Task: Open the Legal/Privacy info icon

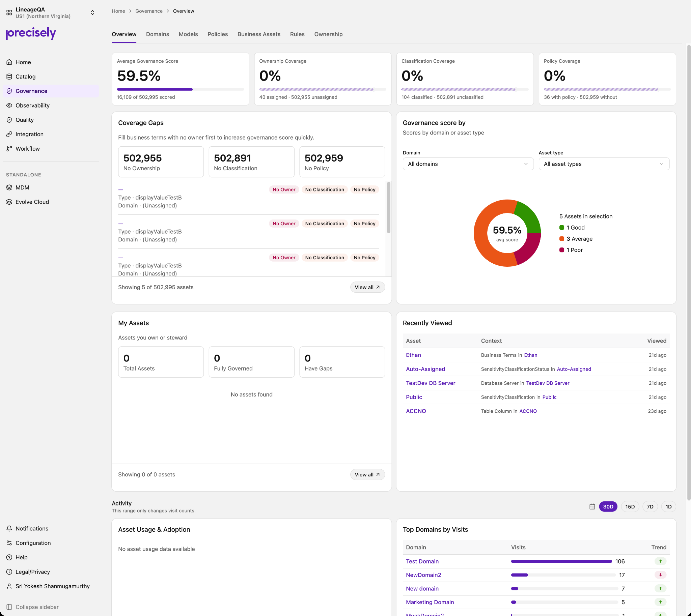Action: point(9,571)
